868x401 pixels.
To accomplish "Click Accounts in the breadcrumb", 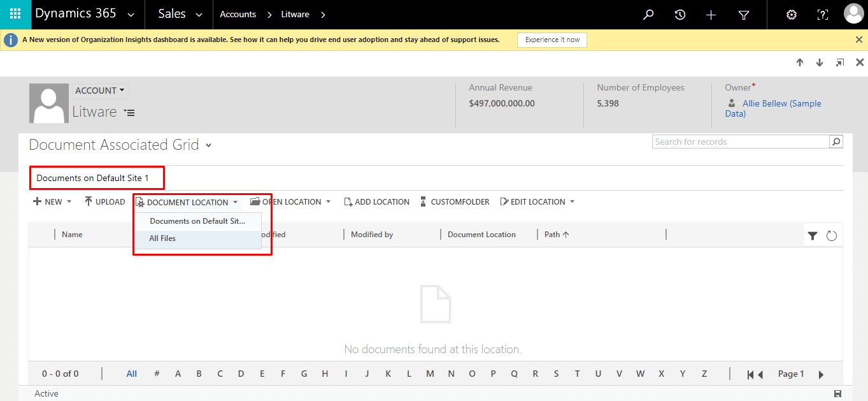I will (x=238, y=15).
